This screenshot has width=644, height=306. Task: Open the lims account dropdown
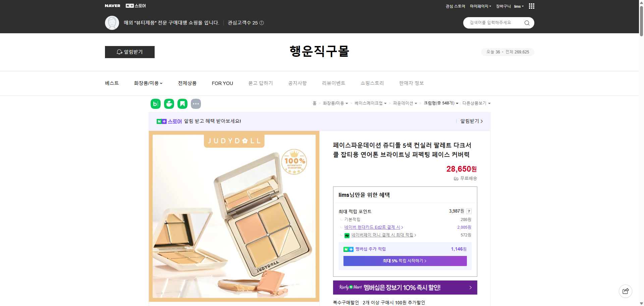tap(518, 6)
